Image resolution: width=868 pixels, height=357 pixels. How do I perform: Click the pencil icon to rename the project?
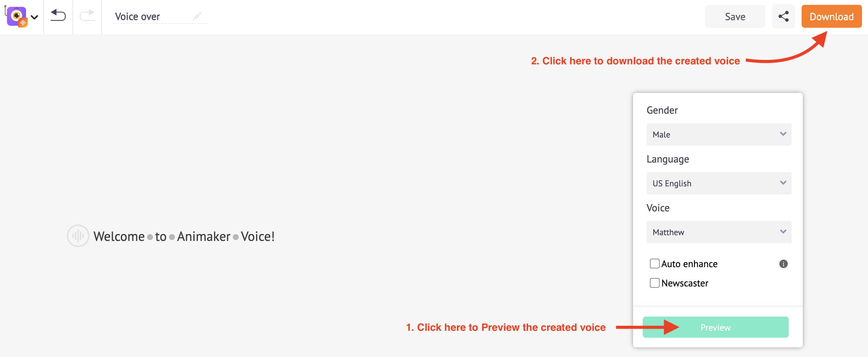point(197,16)
